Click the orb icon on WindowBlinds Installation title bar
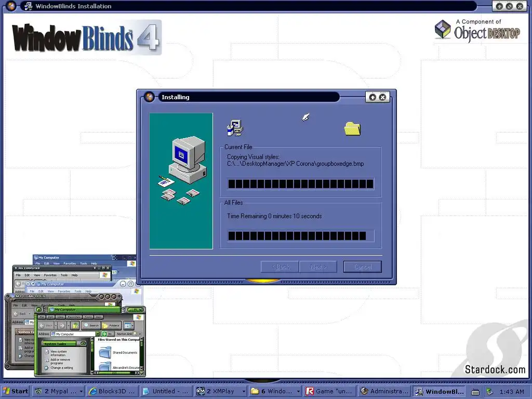Viewport: 532px width, 399px height. pyautogui.click(x=11, y=6)
